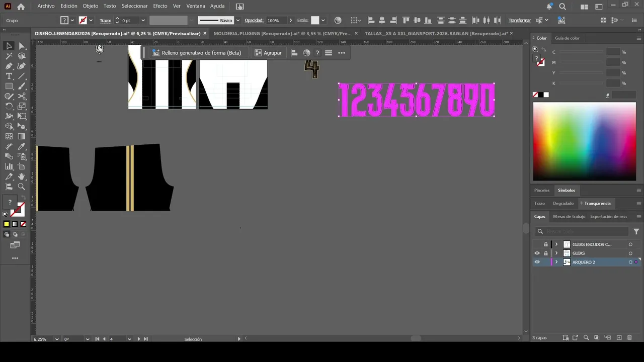Switch to Pinceles panel tab

coord(542,191)
